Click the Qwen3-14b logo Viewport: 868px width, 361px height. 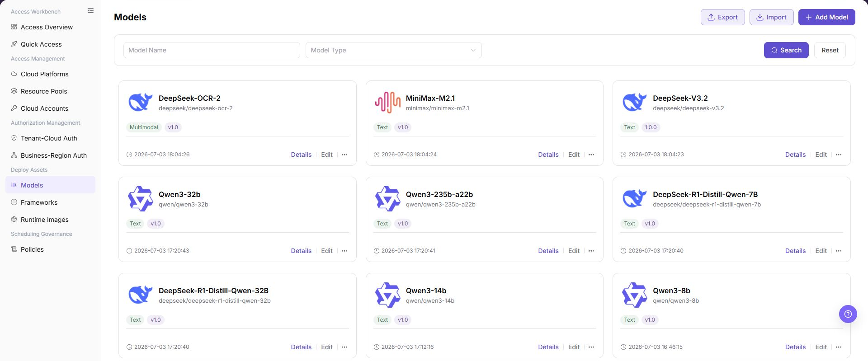(x=388, y=295)
